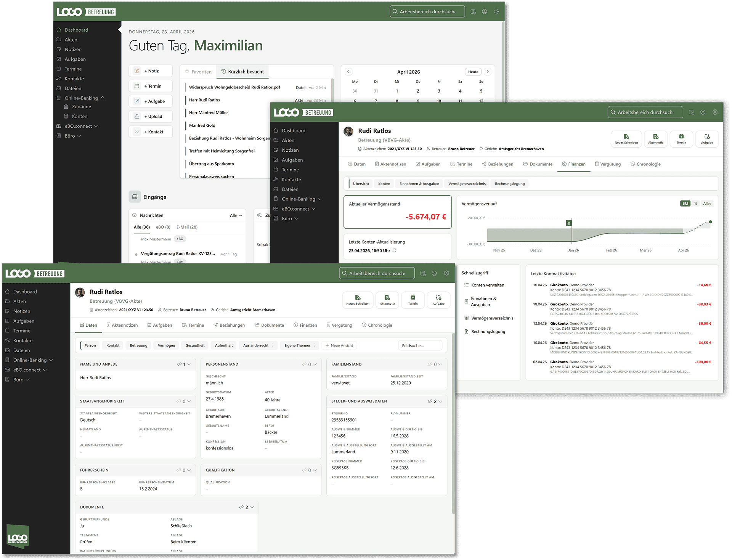Screen dimensions: 732x560
Task: Click Alle → link in Nachrichten
Action: (236, 215)
